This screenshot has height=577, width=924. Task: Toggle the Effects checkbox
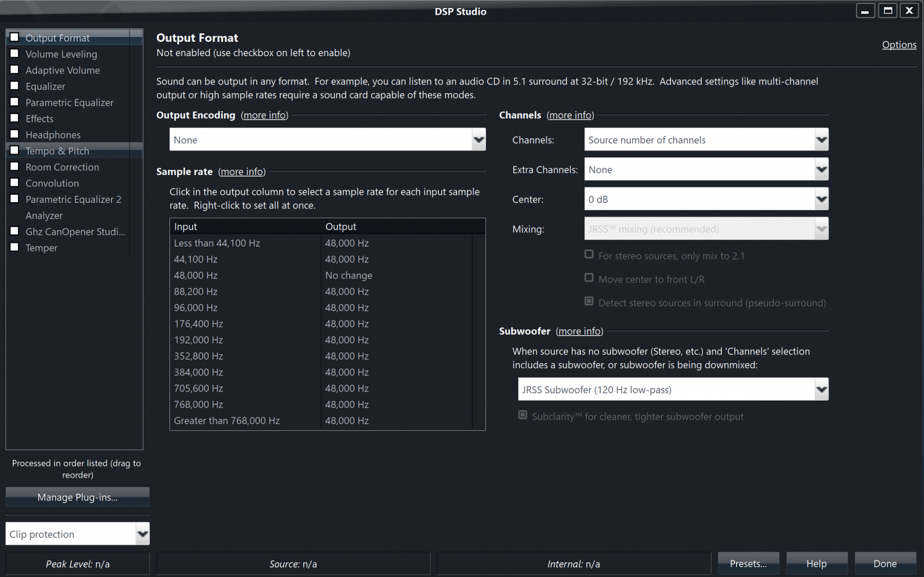(15, 118)
